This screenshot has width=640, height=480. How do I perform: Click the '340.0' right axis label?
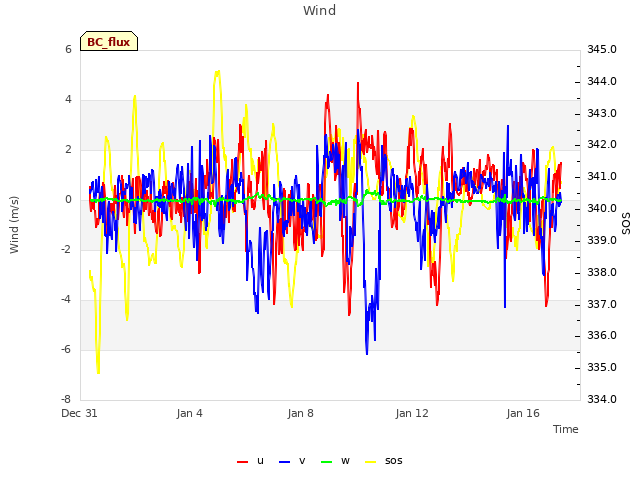pyautogui.click(x=602, y=209)
